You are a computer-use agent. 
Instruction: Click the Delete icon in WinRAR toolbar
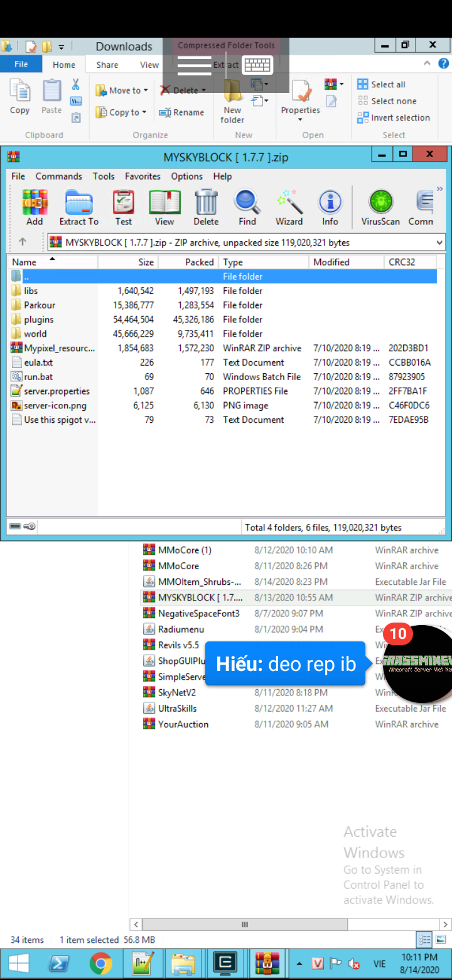206,207
